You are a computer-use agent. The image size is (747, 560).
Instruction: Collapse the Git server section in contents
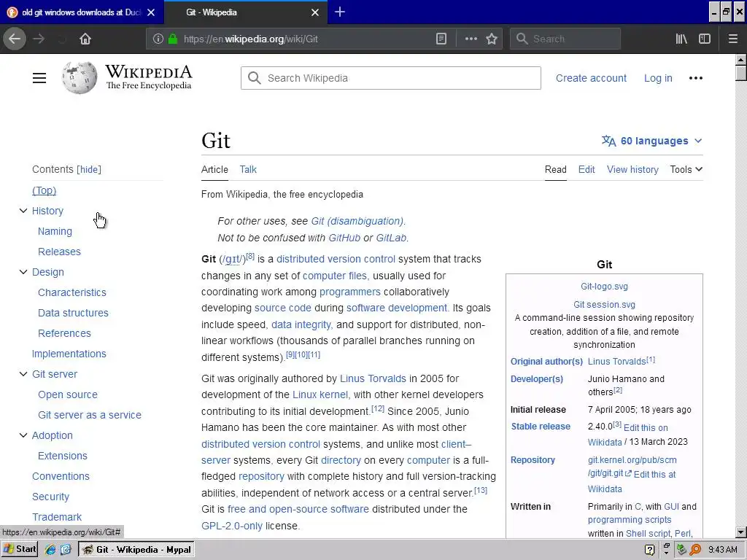[23, 374]
